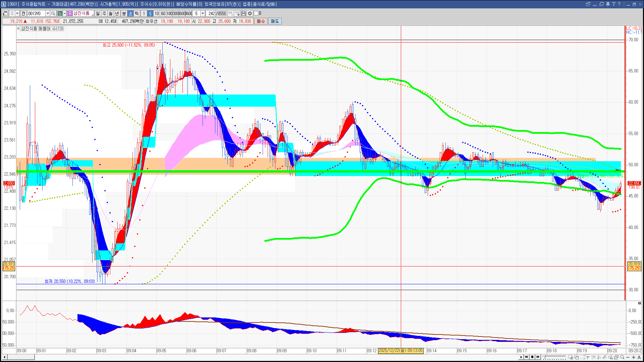Click the 매수 buy button

[x=261, y=21]
